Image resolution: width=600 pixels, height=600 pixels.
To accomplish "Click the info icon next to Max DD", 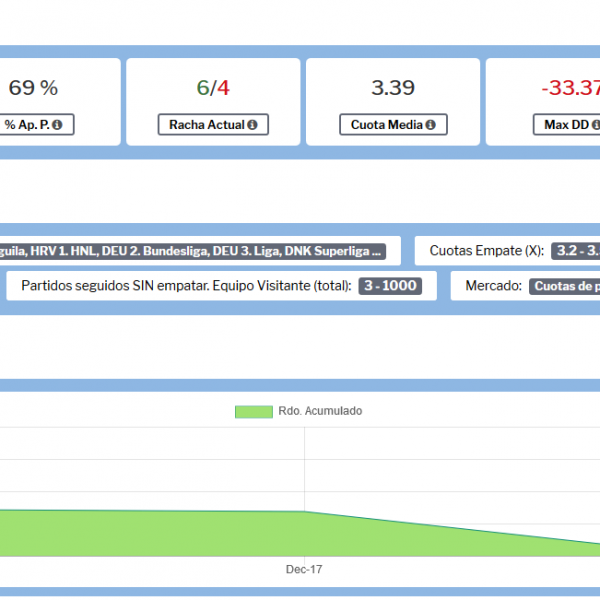I will tap(596, 125).
